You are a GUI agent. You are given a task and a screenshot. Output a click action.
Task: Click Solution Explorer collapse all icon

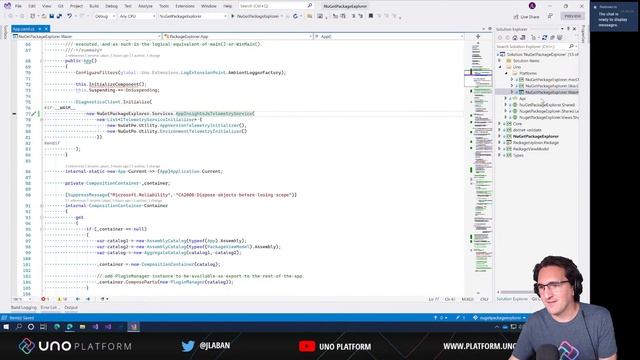click(552, 38)
